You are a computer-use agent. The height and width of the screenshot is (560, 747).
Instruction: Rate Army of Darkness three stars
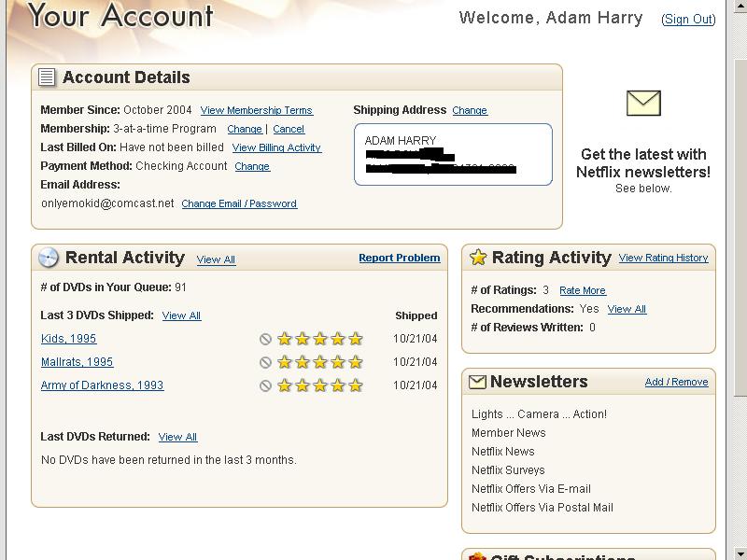[x=319, y=385]
